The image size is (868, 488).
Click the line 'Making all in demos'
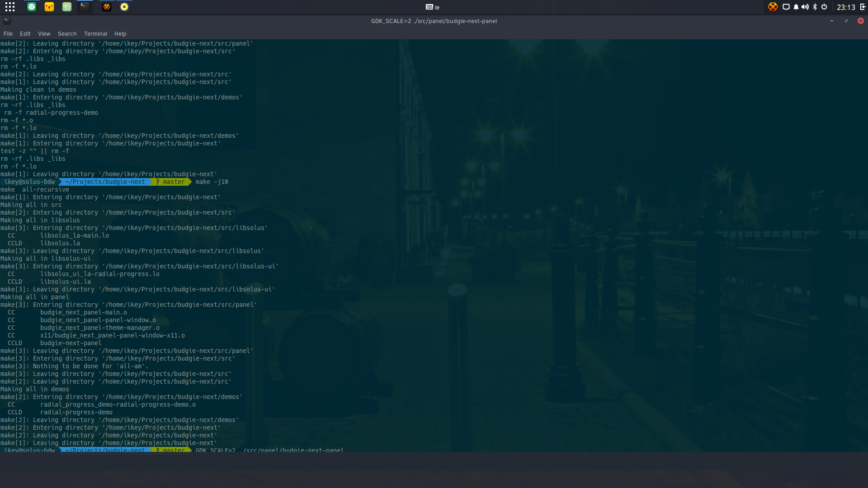click(35, 389)
